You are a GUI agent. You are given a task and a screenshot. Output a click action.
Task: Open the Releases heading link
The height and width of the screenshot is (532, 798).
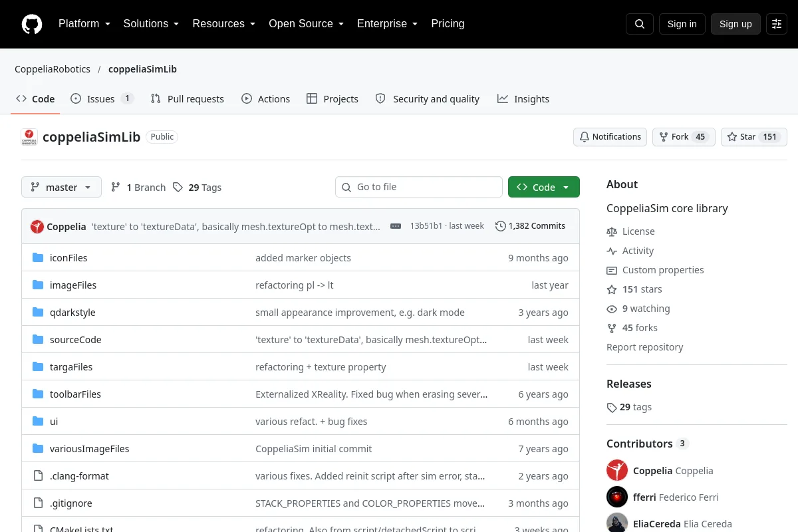coord(629,384)
